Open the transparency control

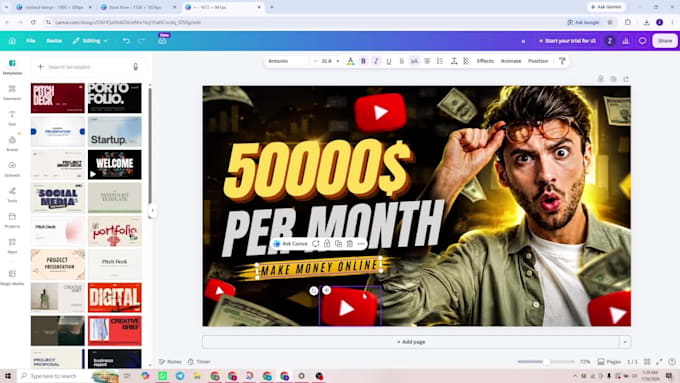click(467, 61)
